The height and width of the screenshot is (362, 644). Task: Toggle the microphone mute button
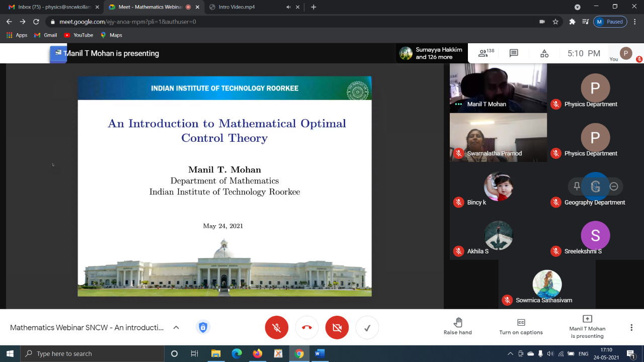tap(277, 328)
